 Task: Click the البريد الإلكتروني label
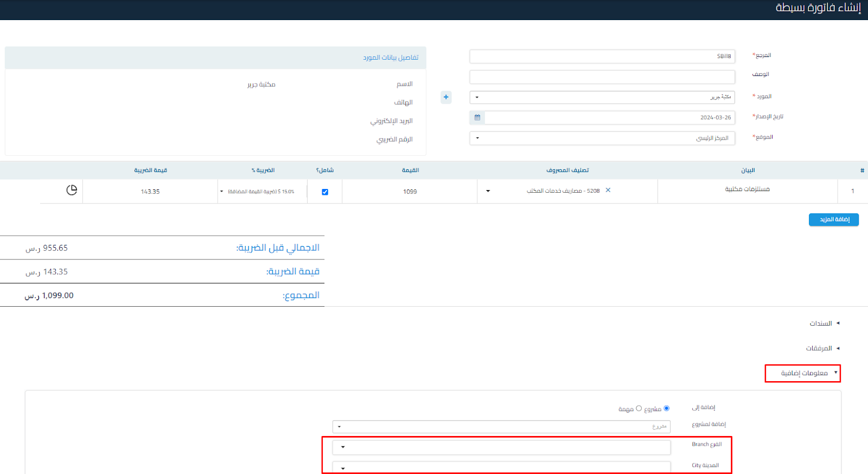pos(391,121)
